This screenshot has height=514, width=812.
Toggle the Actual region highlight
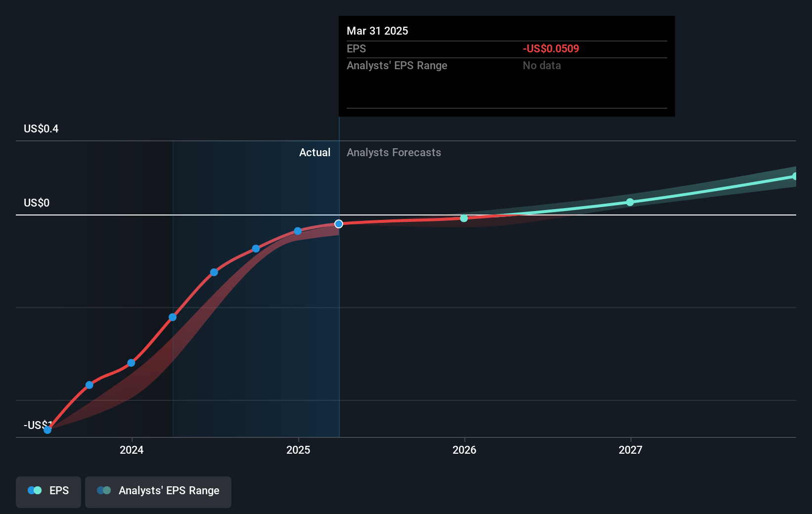click(315, 152)
